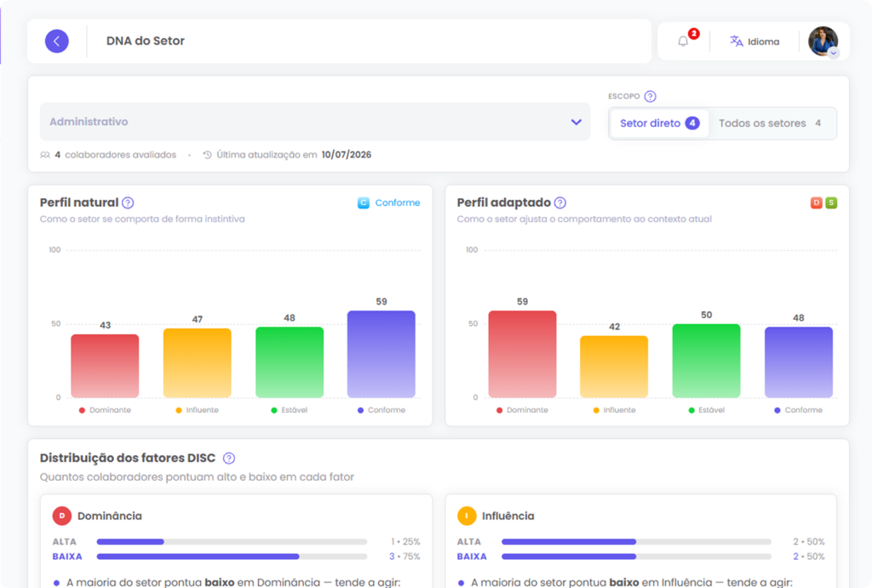Click the Escopo help question icon
The width and height of the screenshot is (872, 588).
coord(650,96)
